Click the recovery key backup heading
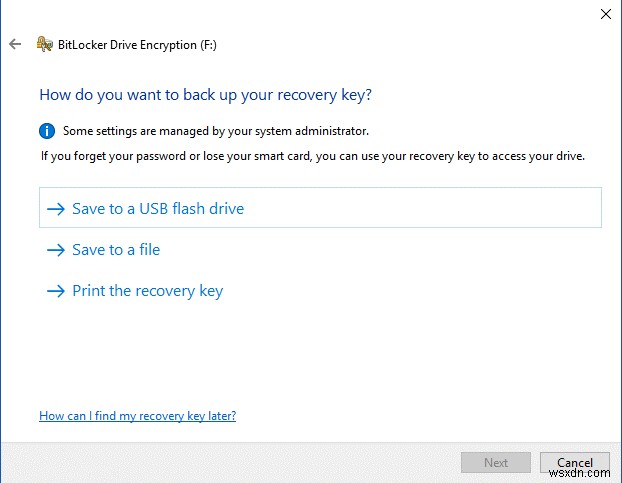Image resolution: width=622 pixels, height=483 pixels. 205,95
